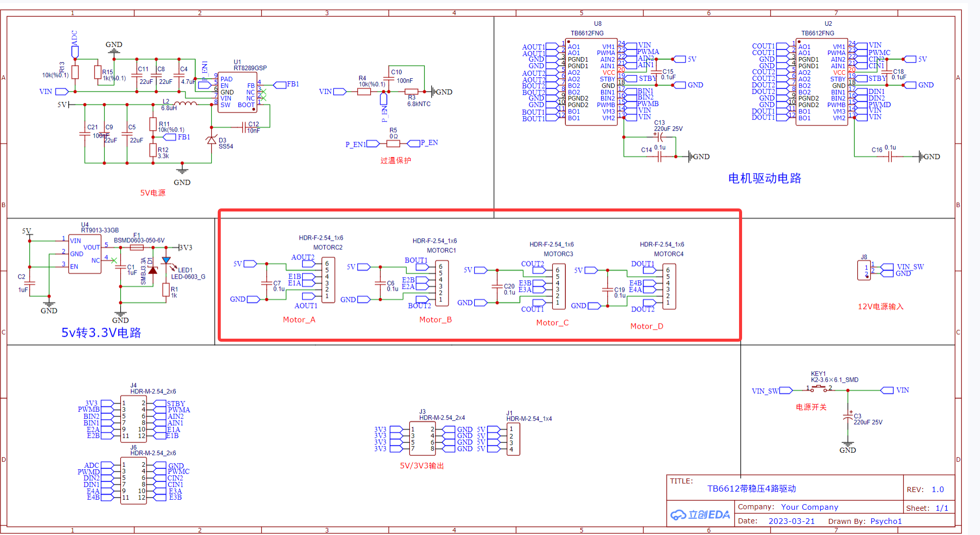The image size is (980, 535).
Task: Select the "Motor_A" label
Action: point(299,319)
